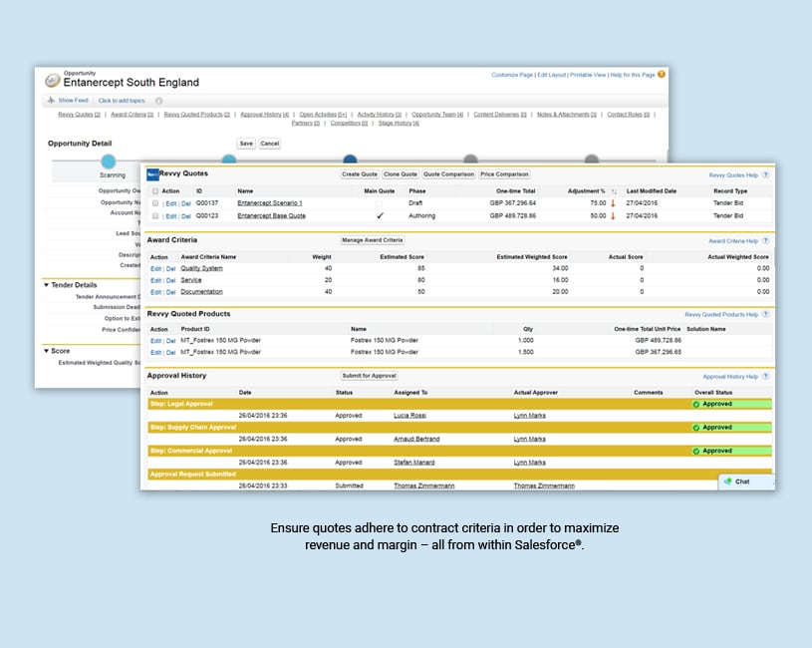Collapse the Tender Details section
Viewport: 812px width, 648px height.
coord(47,285)
